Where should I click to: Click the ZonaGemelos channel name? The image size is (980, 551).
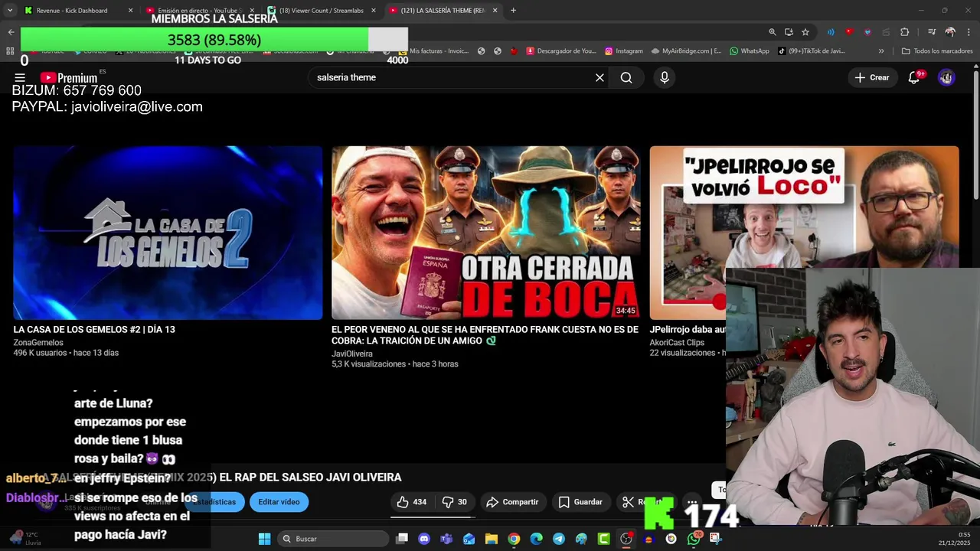coord(38,342)
